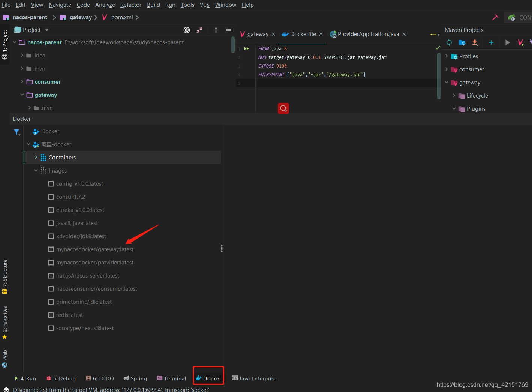Click the Project tree vertical scrollbar
The width and height of the screenshot is (532, 392).
pos(233,45)
